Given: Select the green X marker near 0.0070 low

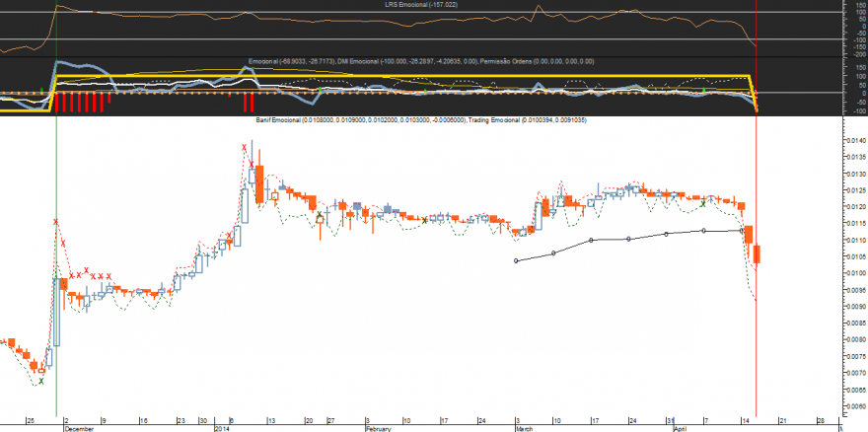Looking at the screenshot, I should 41,381.
